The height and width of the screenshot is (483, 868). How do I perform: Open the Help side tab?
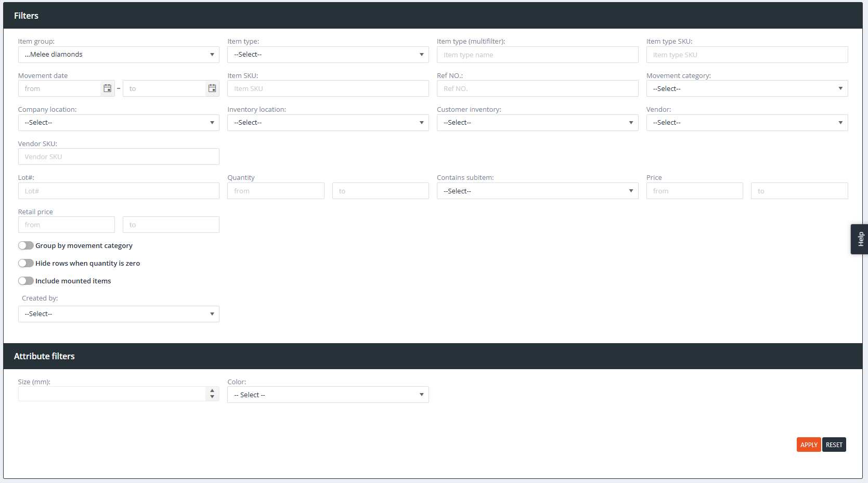(860, 239)
